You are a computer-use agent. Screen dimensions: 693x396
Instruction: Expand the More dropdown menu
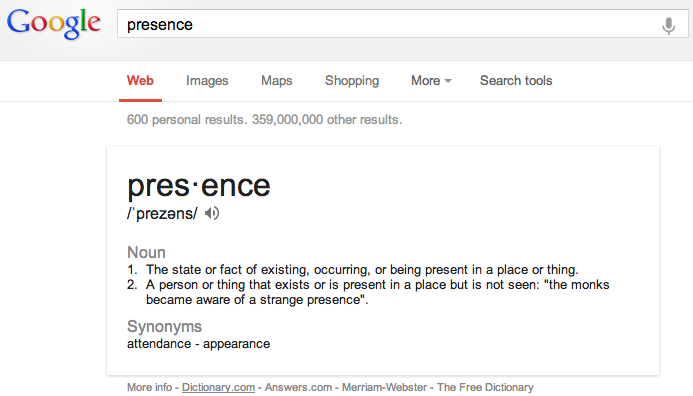tap(431, 80)
